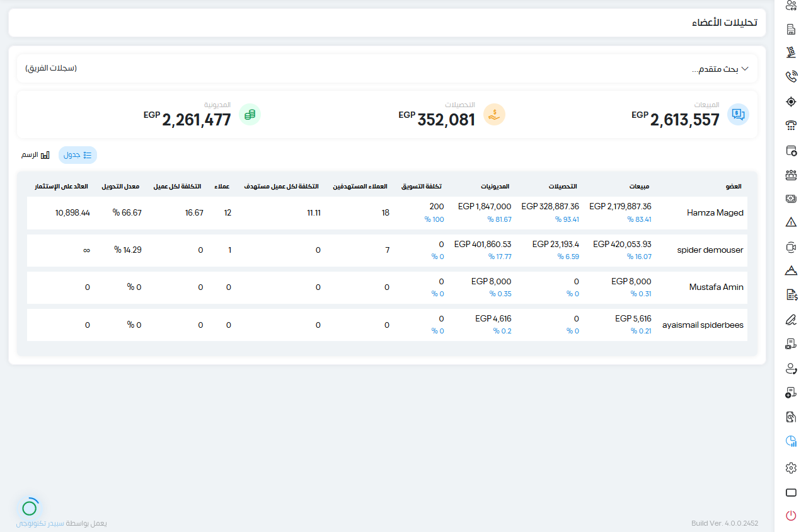
Task: Open the ringing phone calls icon
Action: pyautogui.click(x=792, y=77)
